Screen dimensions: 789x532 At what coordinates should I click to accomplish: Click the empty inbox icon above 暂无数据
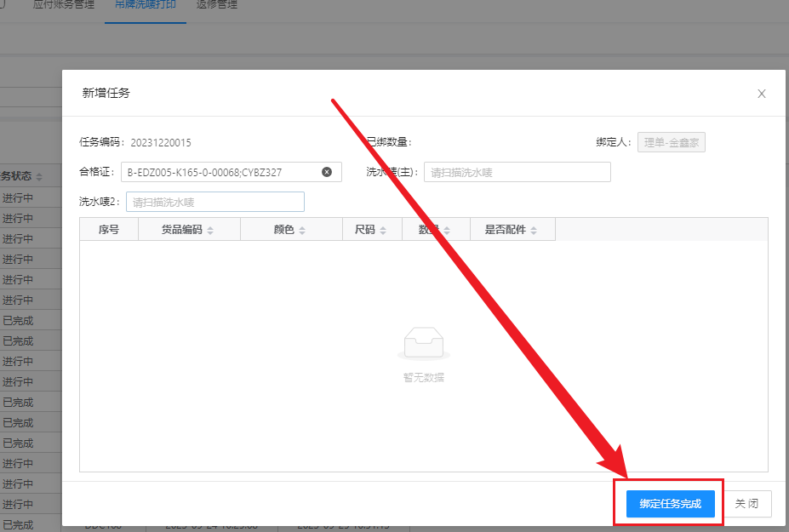coord(423,343)
